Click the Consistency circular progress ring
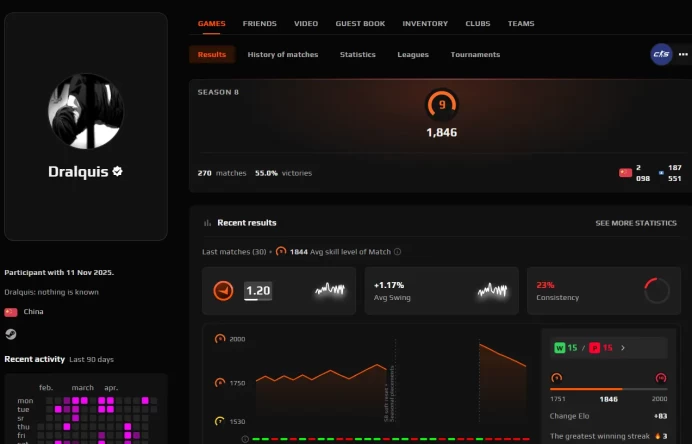The height and width of the screenshot is (444, 692). [657, 290]
